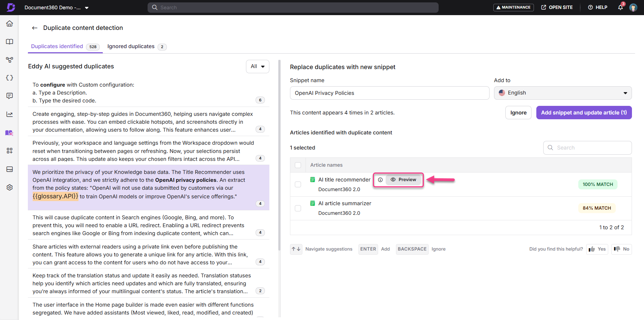Check the checkbox for AI title recommender
Image resolution: width=644 pixels, height=320 pixels.
(298, 184)
